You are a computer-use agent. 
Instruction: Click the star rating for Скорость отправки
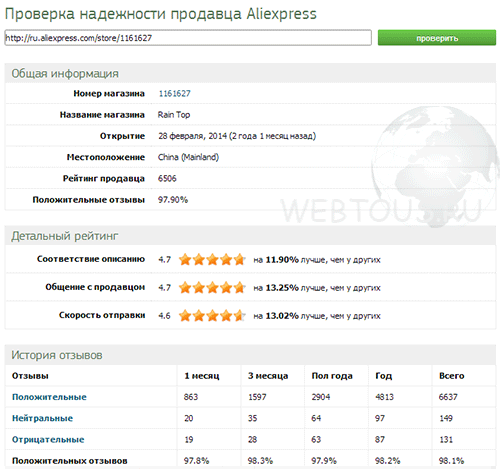pos(212,315)
